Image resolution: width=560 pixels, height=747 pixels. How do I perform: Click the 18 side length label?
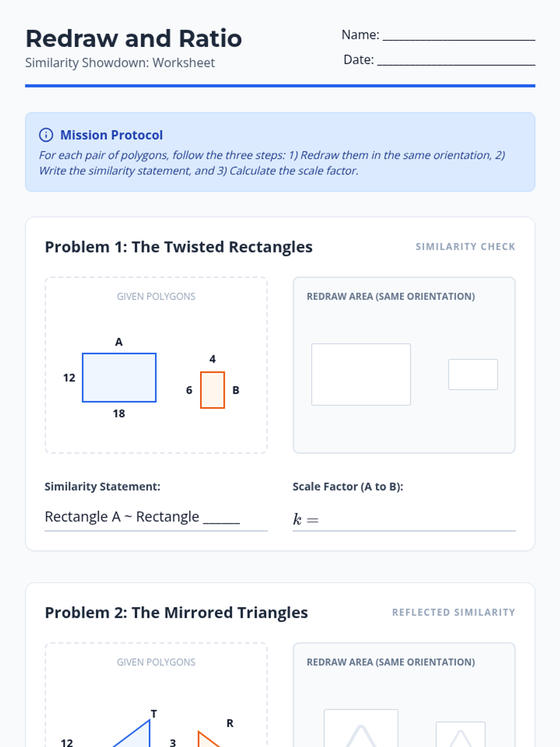click(119, 413)
